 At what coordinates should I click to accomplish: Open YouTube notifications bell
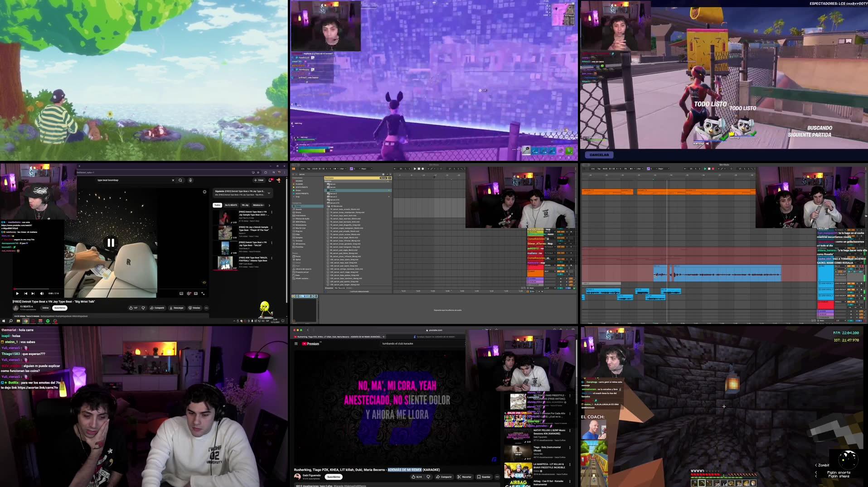coord(270,180)
